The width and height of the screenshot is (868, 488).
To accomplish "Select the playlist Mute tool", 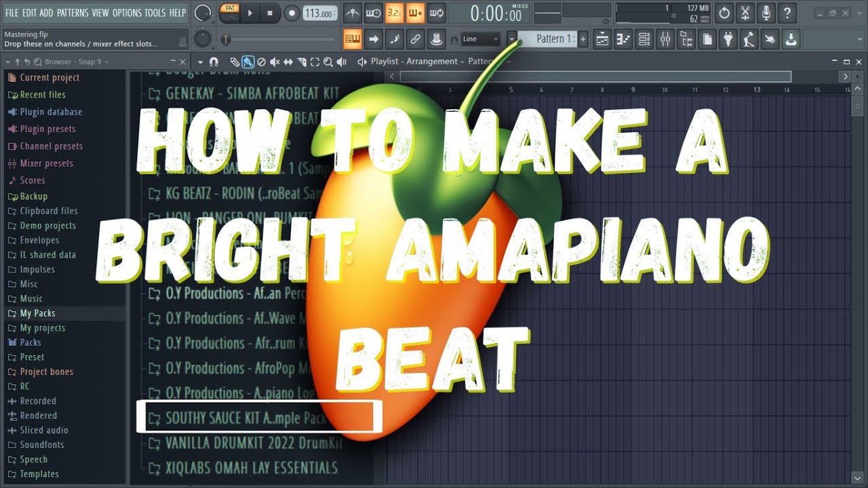I will pyautogui.click(x=275, y=62).
